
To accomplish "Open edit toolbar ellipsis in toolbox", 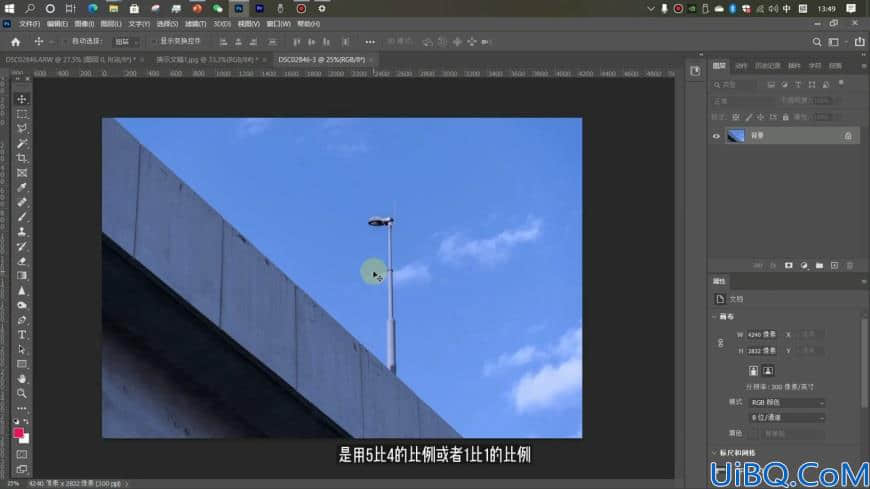I will (22, 409).
